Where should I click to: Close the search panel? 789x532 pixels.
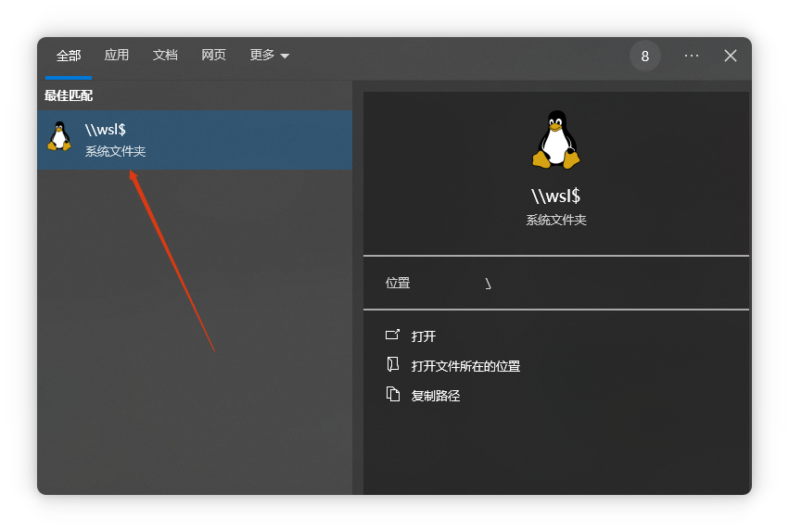[731, 56]
